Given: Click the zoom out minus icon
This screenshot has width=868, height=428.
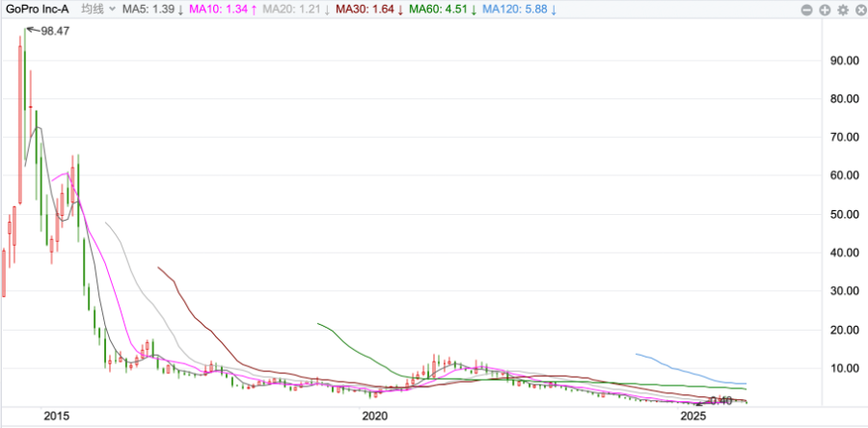Looking at the screenshot, I should 807,10.
